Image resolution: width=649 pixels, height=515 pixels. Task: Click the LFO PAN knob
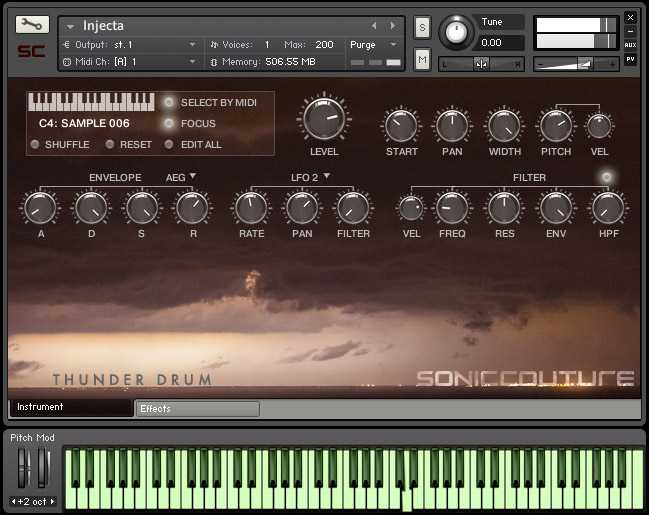[x=302, y=208]
